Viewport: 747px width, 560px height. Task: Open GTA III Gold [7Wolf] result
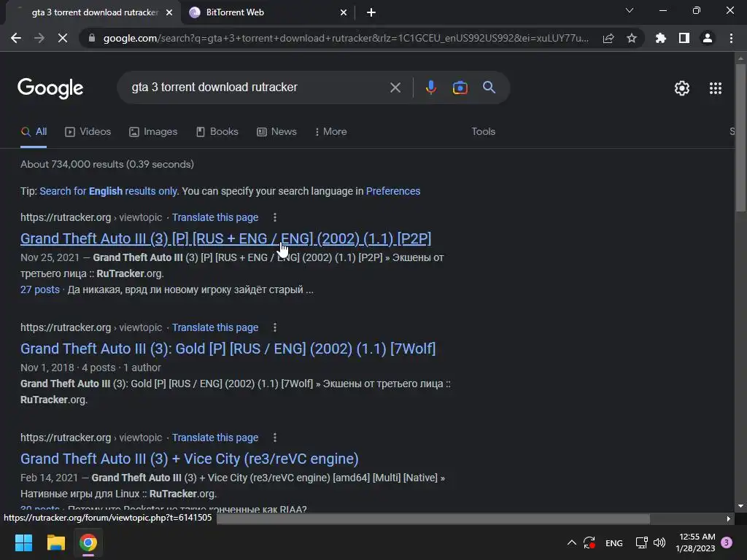coord(228,349)
